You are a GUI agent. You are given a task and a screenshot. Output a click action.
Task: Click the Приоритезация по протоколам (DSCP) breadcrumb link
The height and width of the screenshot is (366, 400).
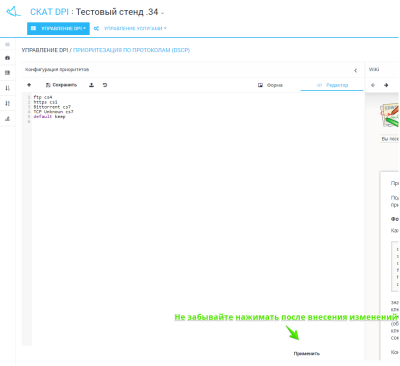[x=131, y=50]
